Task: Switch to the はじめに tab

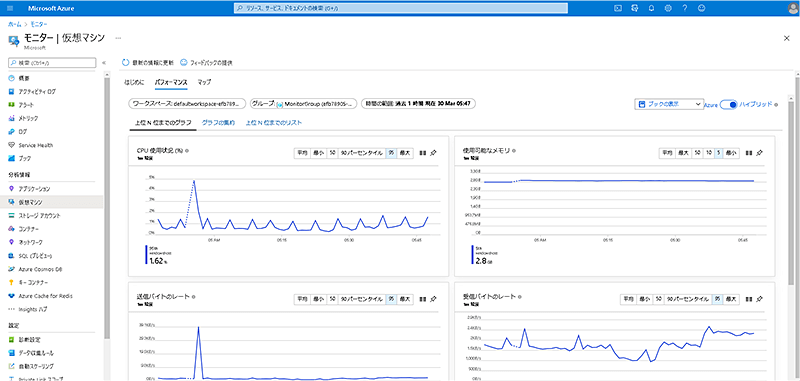Action: [x=135, y=82]
